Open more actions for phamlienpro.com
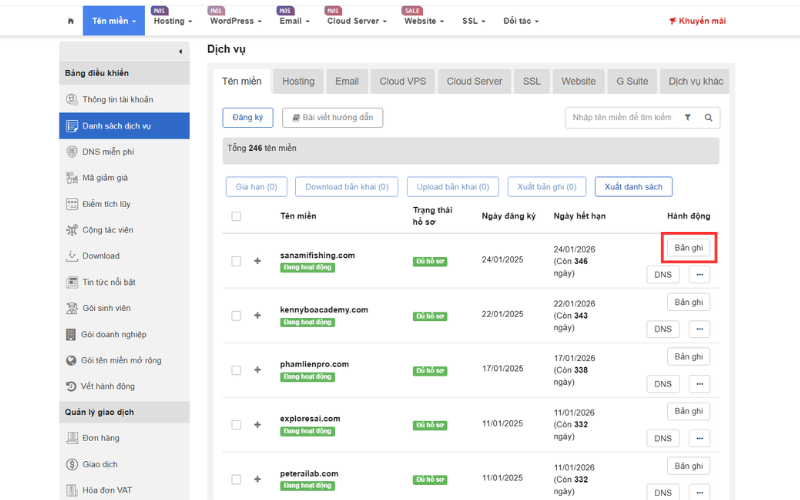The width and height of the screenshot is (800, 500). [699, 384]
